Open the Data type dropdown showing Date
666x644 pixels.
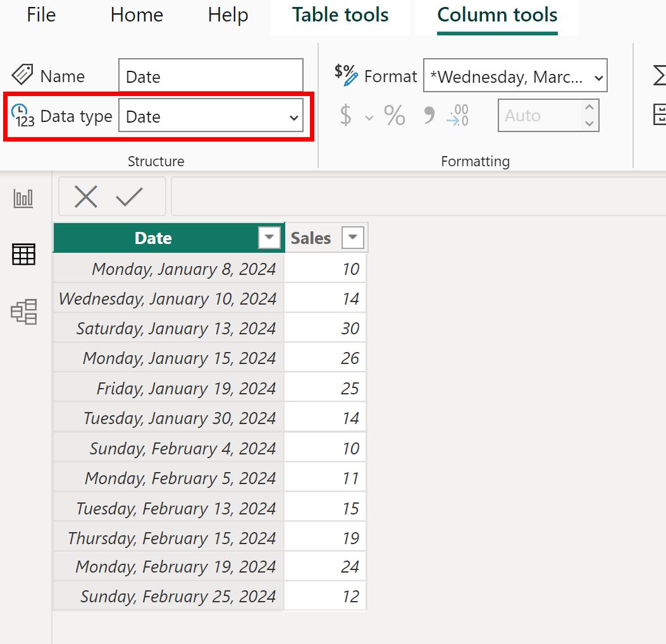point(211,116)
